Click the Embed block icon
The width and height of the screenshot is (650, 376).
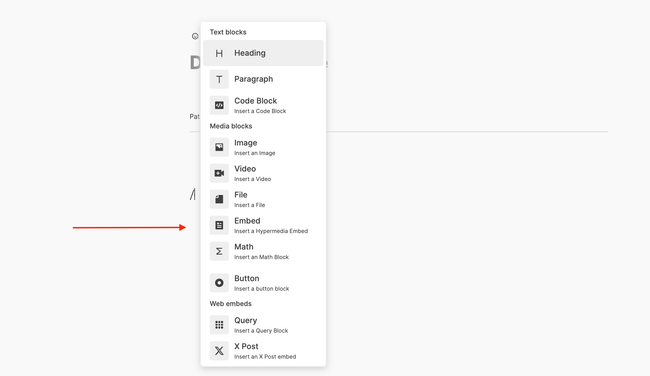(219, 226)
